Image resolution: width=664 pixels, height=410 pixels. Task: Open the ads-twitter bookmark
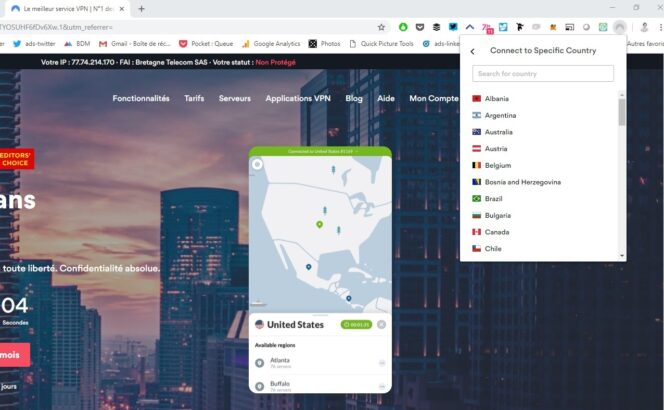point(34,44)
